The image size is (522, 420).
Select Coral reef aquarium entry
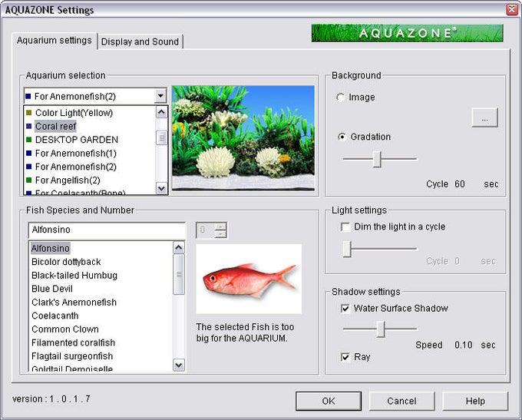[x=55, y=126]
